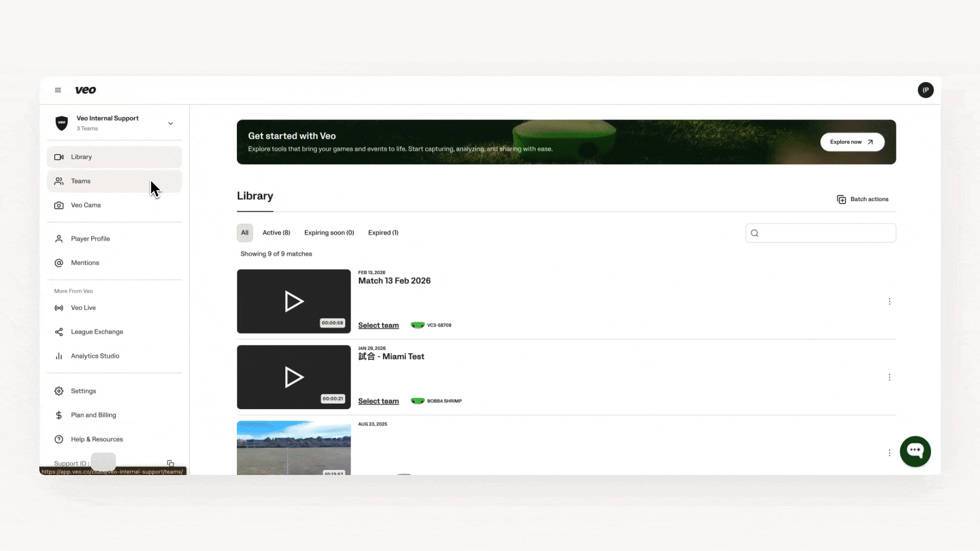The image size is (980, 551).
Task: Open Settings in the sidebar
Action: [x=114, y=391]
